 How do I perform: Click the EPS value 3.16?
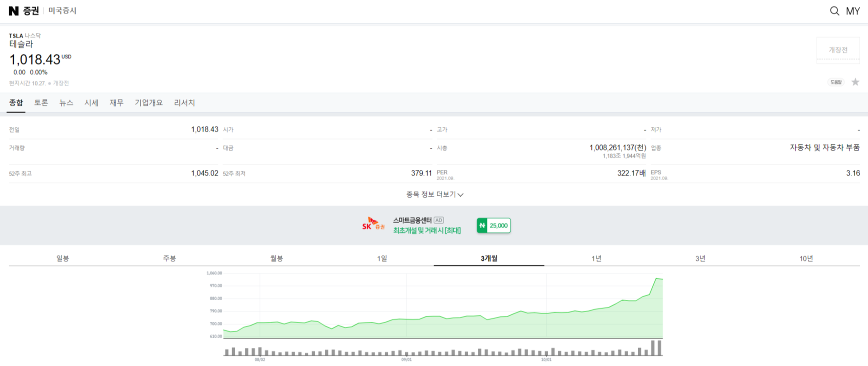click(853, 173)
